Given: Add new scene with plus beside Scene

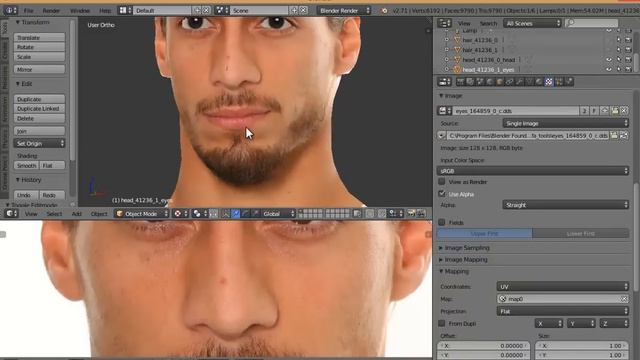Looking at the screenshot, I should pos(294,10).
